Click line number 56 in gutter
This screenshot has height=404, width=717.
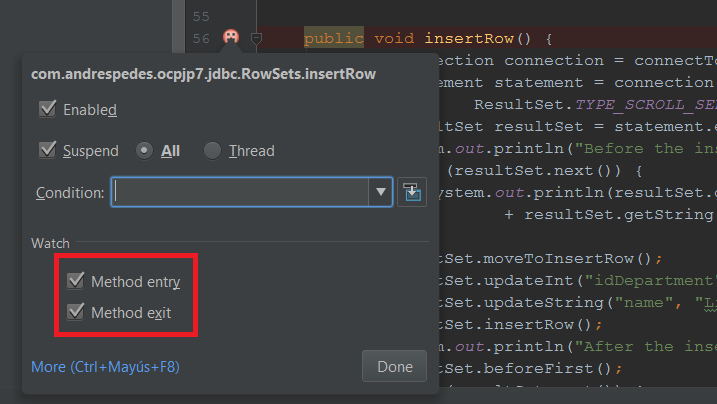(201, 38)
